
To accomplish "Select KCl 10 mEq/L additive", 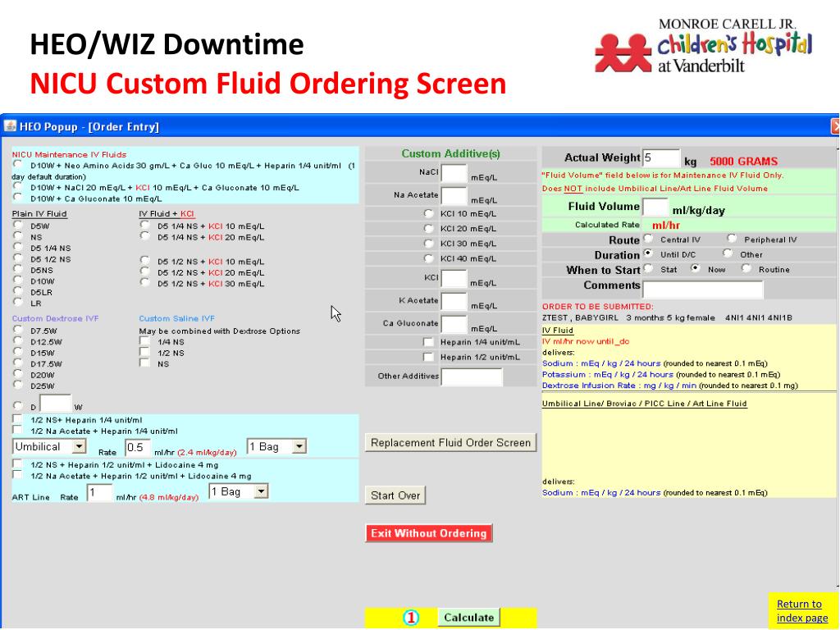I will pos(428,213).
